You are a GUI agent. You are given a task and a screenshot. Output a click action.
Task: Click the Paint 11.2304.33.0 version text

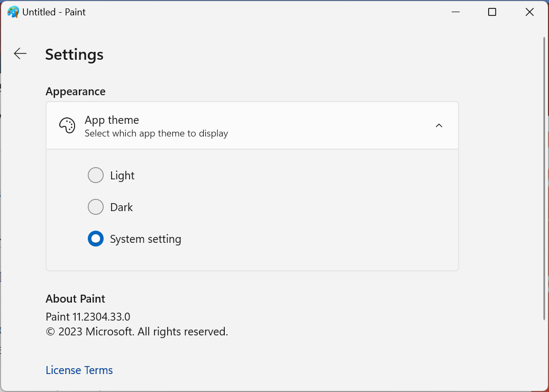click(x=88, y=317)
